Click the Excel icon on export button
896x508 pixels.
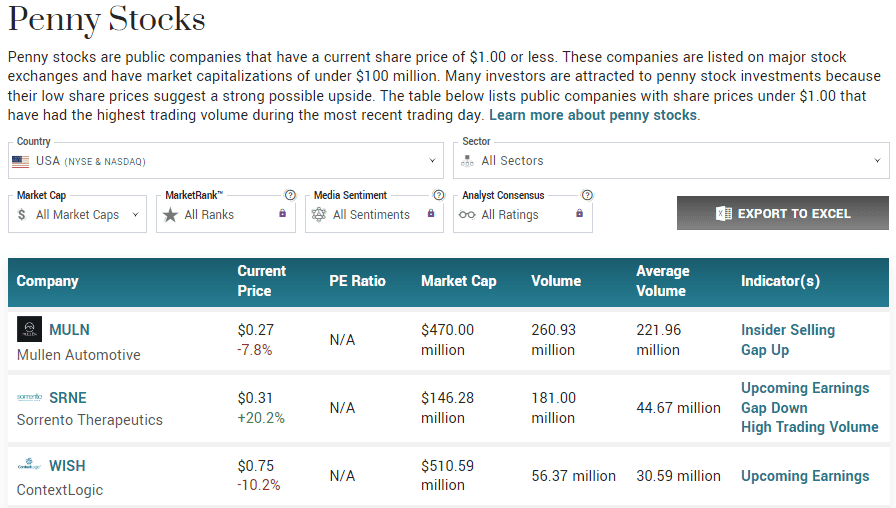(723, 214)
